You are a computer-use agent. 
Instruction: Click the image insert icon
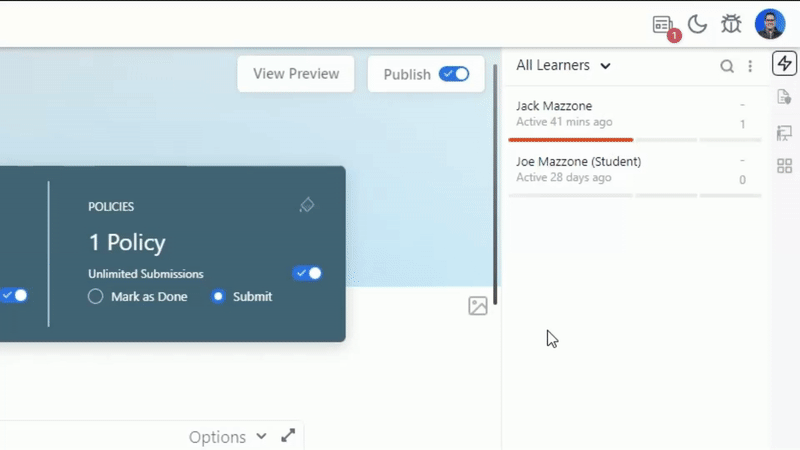tap(478, 306)
